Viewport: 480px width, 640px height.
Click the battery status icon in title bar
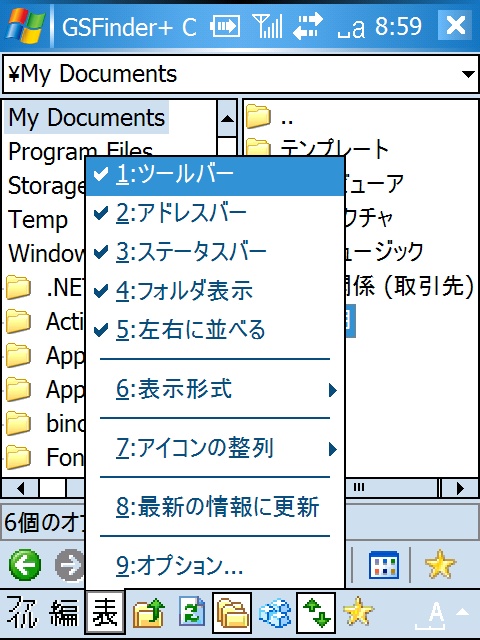click(225, 26)
